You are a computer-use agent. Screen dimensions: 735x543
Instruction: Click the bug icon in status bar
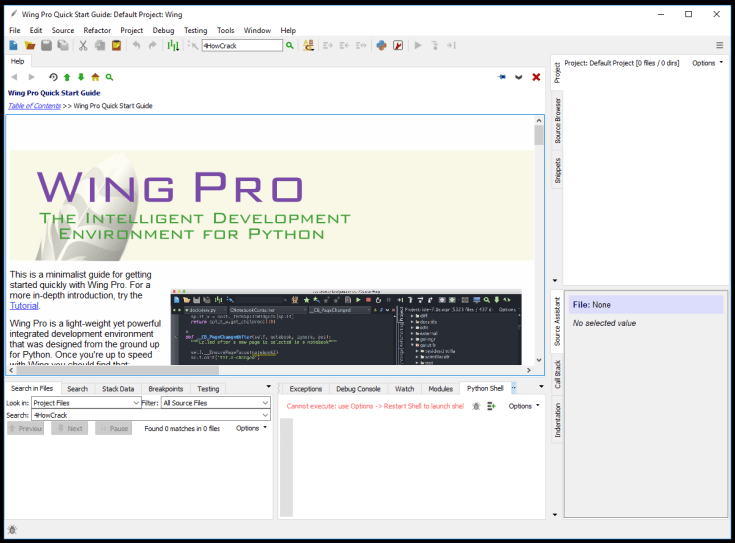point(12,530)
